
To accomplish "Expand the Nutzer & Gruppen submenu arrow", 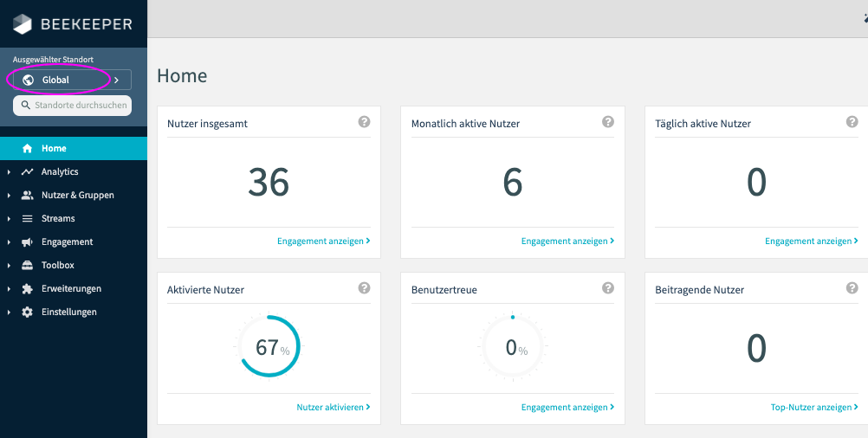I will coord(9,196).
